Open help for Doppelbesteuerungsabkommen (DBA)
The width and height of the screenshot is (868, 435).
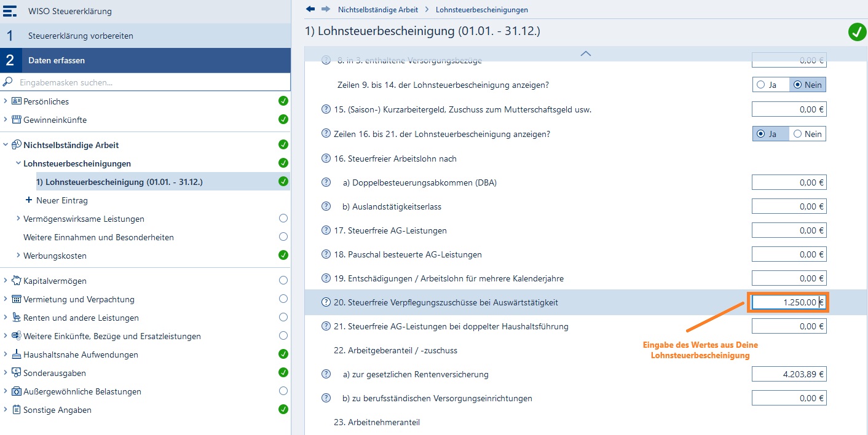(x=326, y=182)
